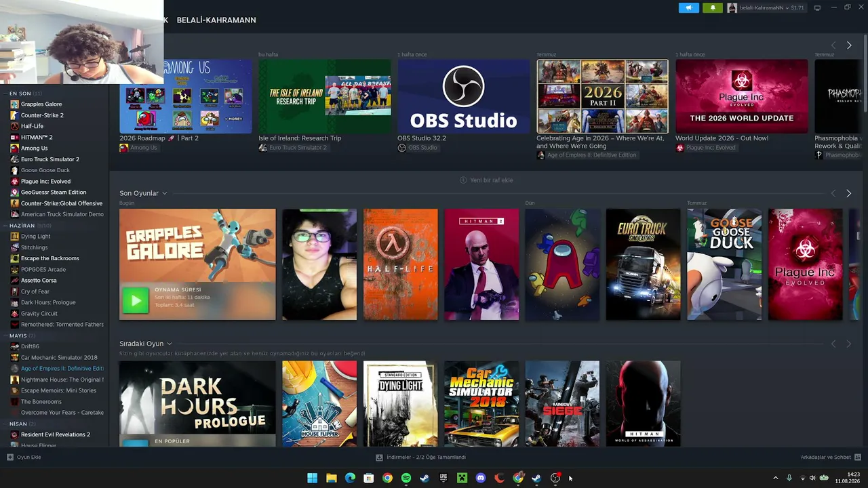Screen dimensions: 868x488
Task: Open the BELALİ-KAHRAMANN profile tab
Action: (216, 20)
